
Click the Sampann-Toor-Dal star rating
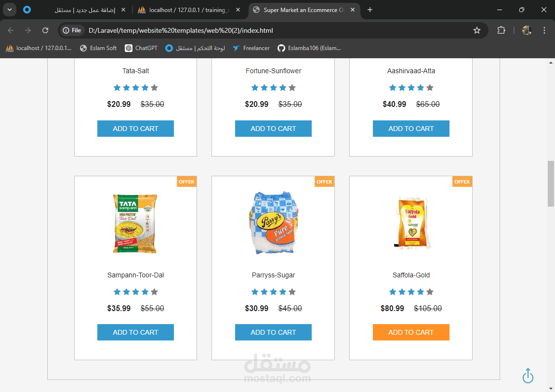(x=135, y=292)
